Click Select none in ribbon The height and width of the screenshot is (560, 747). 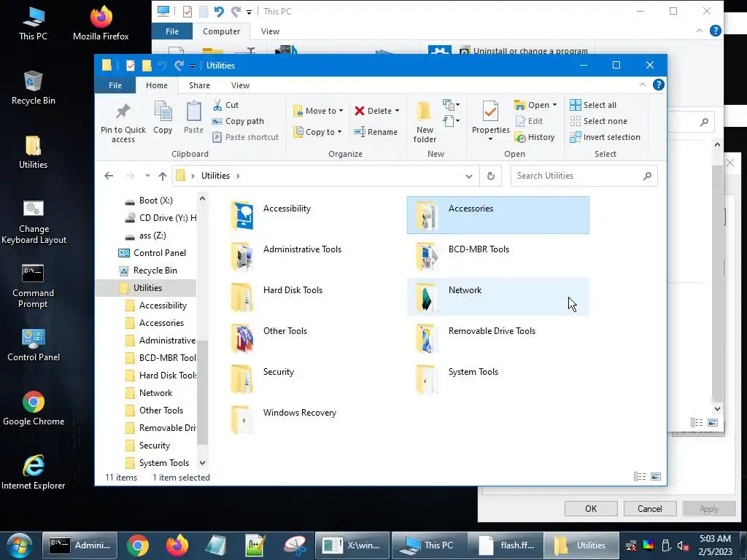599,121
